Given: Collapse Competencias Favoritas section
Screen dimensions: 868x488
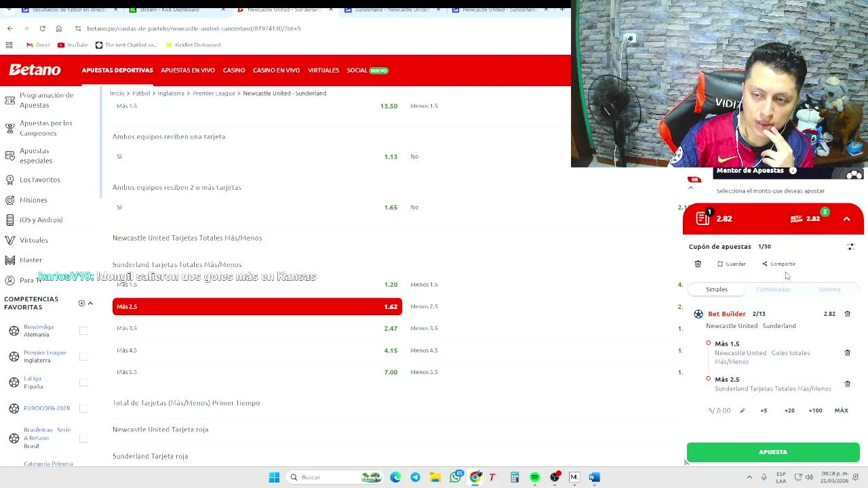Looking at the screenshot, I should pyautogui.click(x=90, y=303).
